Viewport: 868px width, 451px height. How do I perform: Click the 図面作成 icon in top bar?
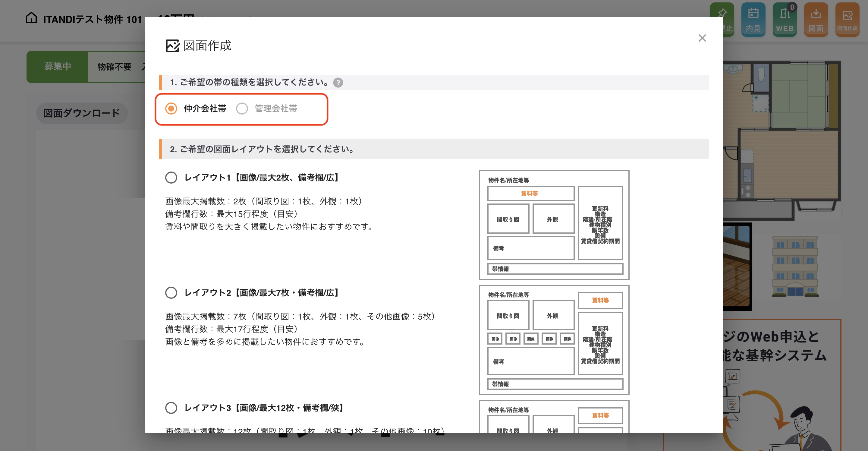(847, 19)
